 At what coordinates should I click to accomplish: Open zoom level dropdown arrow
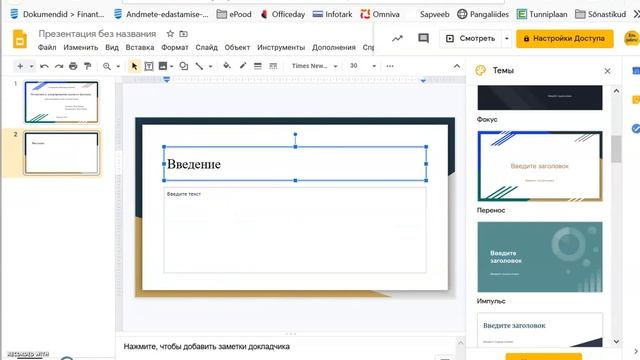pos(118,66)
